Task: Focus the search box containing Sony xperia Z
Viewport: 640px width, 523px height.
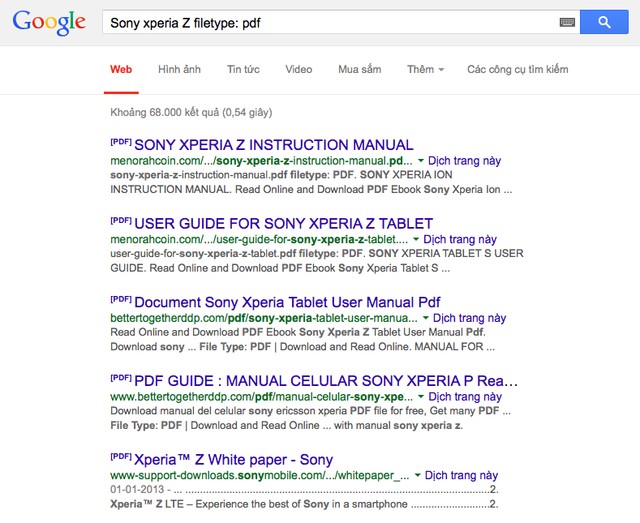Action: coord(331,22)
